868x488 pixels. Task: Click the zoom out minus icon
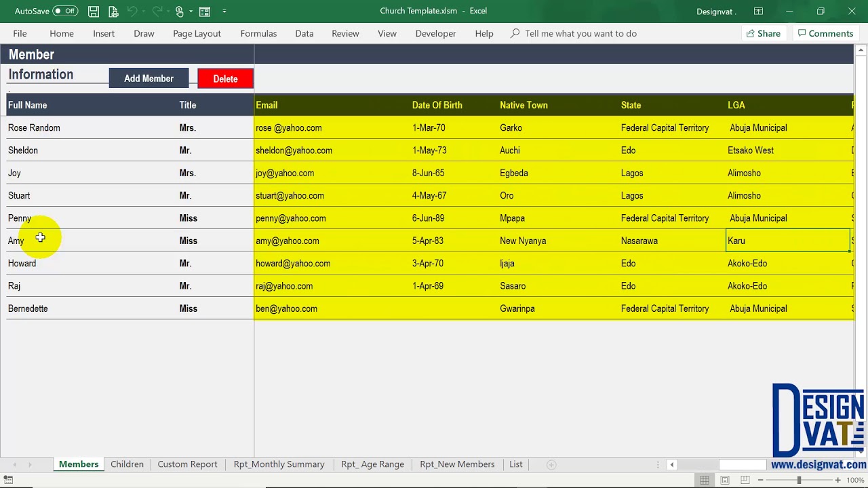[x=761, y=480]
